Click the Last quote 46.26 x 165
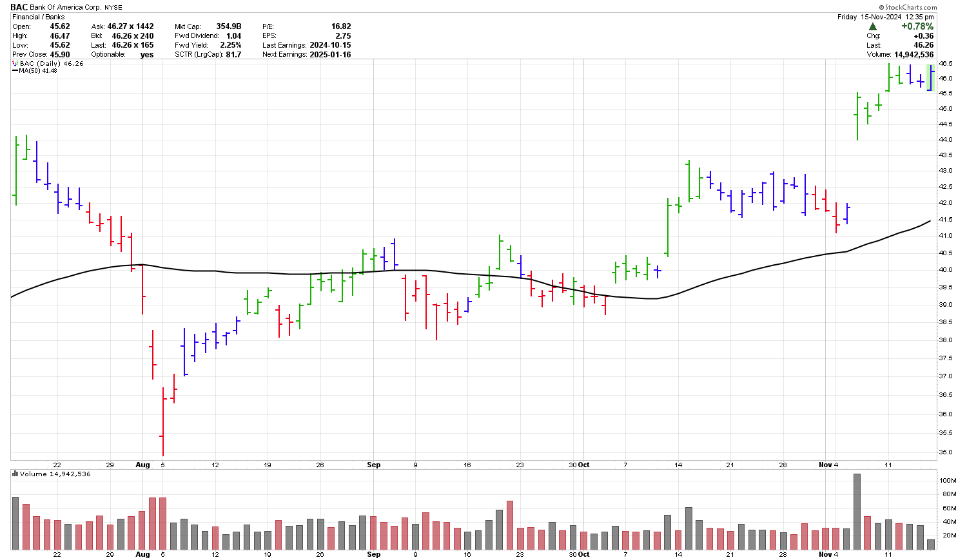Screen dimensions: 967x560 [132, 45]
